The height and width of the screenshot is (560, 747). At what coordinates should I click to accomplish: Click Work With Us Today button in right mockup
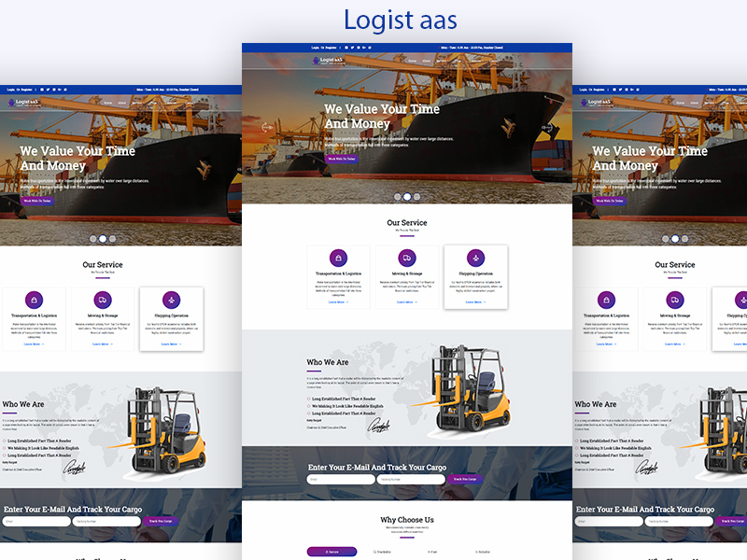610,201
